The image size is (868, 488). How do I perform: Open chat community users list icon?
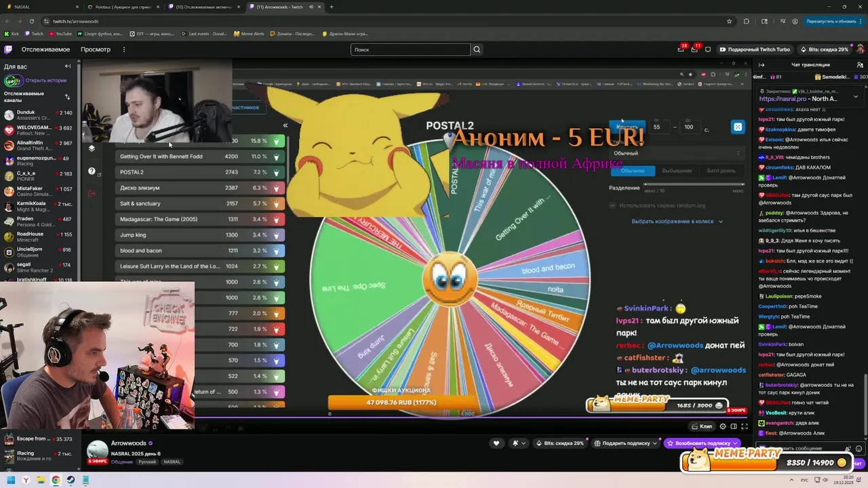pos(859,65)
